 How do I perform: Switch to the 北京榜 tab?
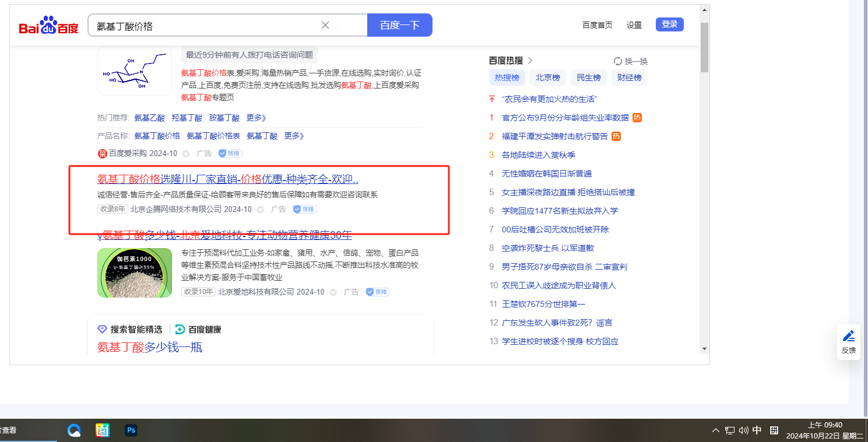(547, 78)
